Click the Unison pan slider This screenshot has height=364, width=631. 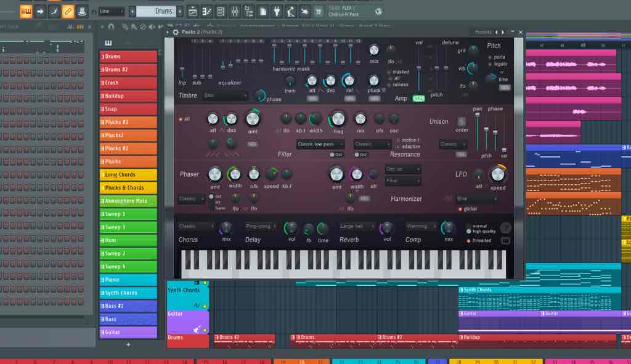478,131
